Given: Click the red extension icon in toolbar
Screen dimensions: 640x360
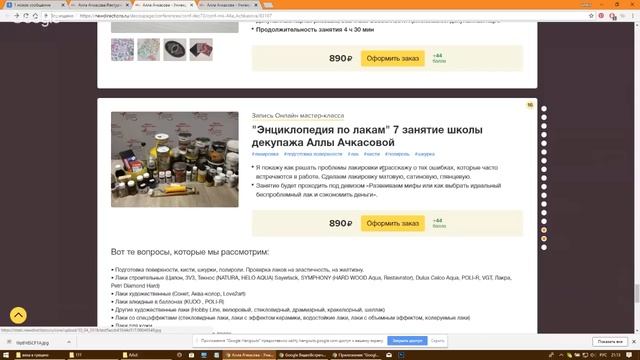Looking at the screenshot, I should tap(601, 16).
